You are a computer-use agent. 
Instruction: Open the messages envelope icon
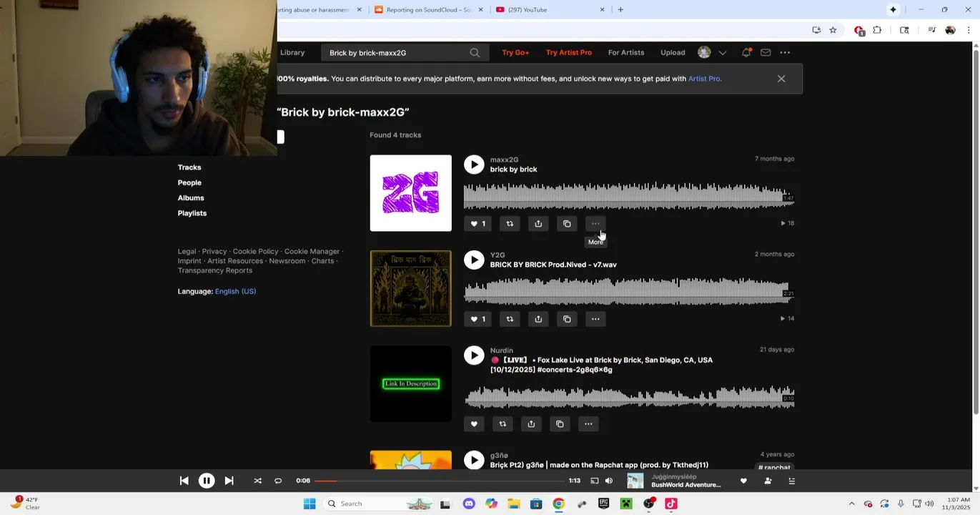coord(766,52)
